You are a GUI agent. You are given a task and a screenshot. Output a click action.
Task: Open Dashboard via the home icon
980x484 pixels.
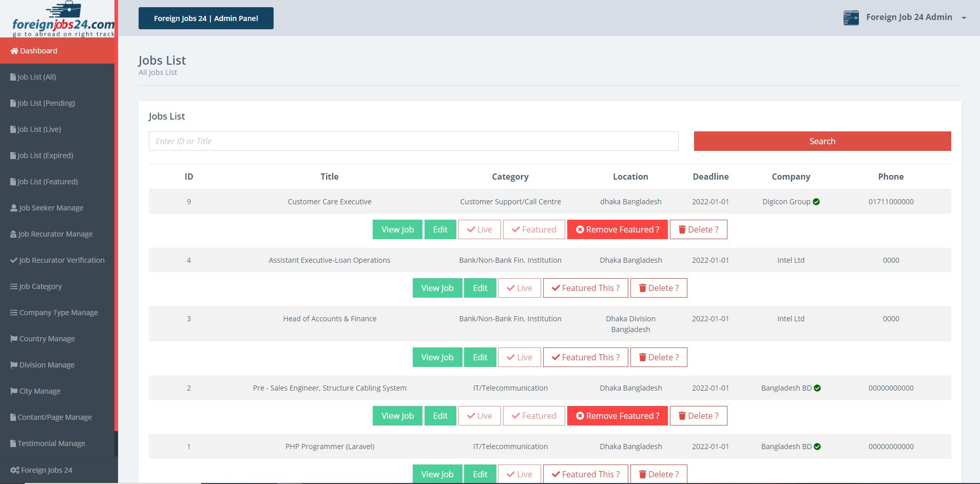14,51
